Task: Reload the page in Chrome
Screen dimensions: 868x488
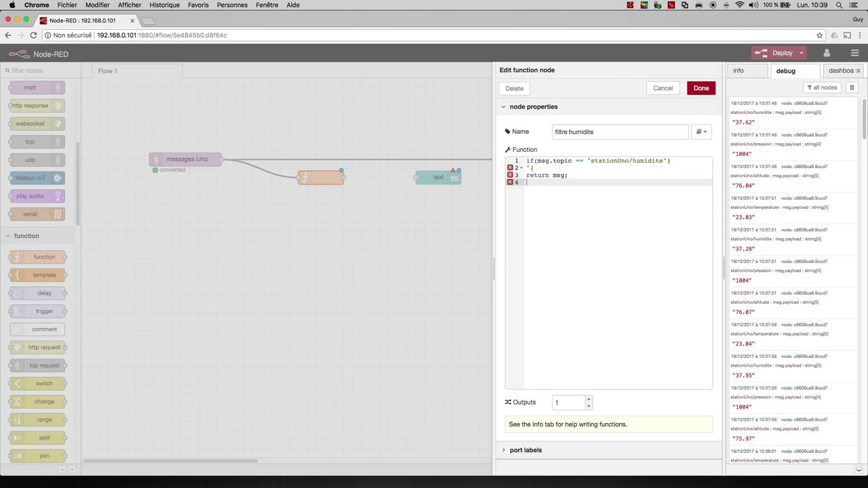Action: (34, 35)
